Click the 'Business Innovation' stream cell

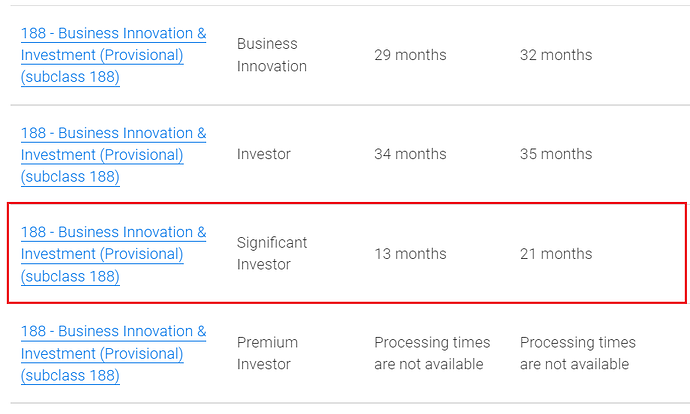click(x=271, y=55)
